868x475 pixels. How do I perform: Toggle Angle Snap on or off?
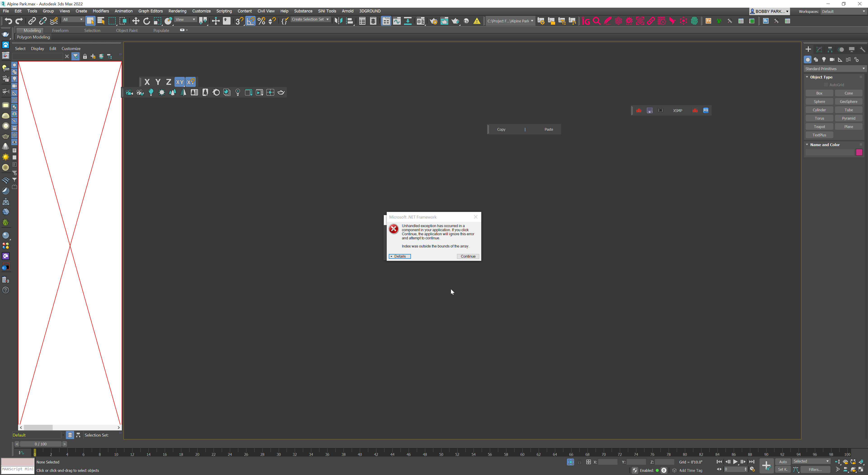click(x=250, y=21)
